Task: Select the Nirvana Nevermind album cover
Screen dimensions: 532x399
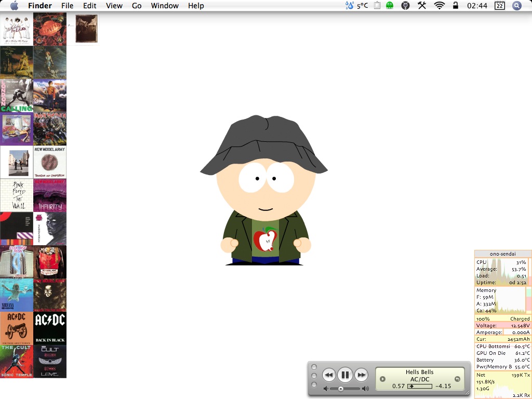Action: [17, 295]
